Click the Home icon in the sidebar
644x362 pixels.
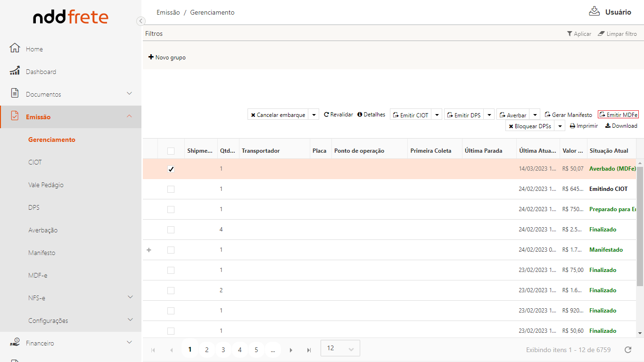coord(15,48)
